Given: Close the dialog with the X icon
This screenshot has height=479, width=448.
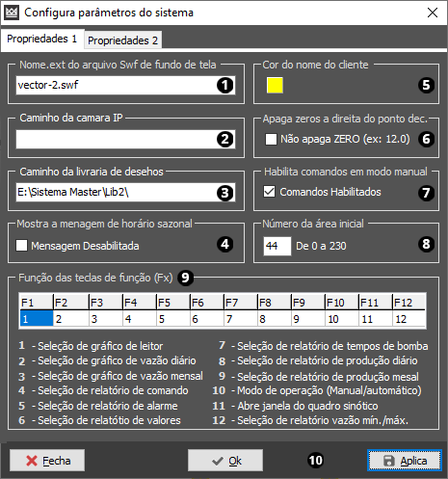Looking at the screenshot, I should pyautogui.click(x=433, y=13).
